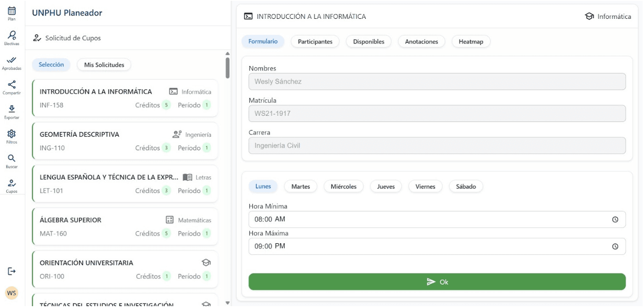Select GEOMETRÍA DESCRIPTIVA course card
The image size is (644, 308).
(x=125, y=141)
